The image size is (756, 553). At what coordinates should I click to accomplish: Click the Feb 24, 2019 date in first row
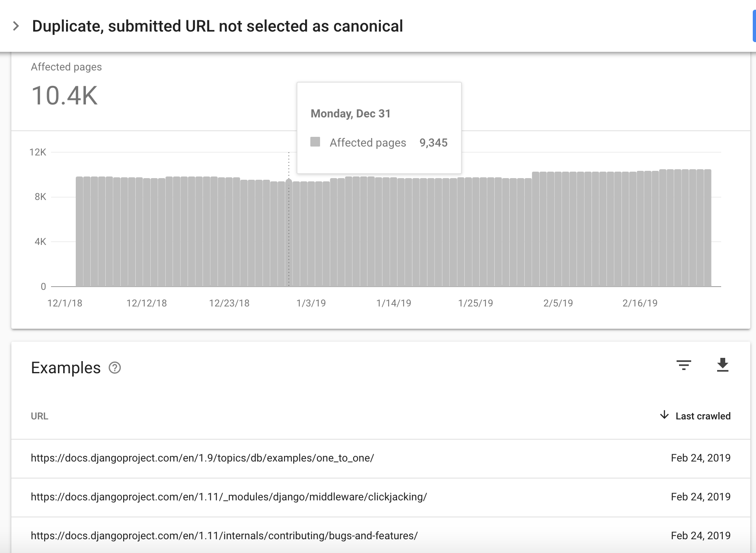pyautogui.click(x=700, y=458)
